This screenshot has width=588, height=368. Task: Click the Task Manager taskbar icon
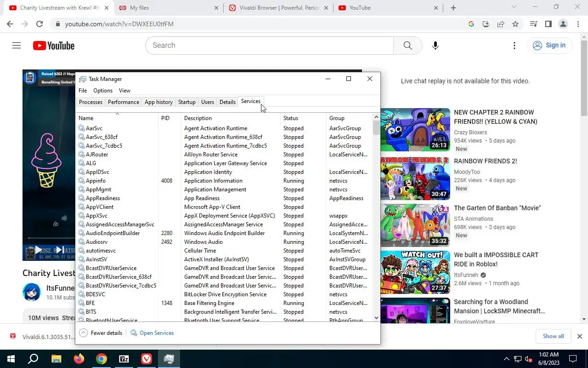coord(169,359)
